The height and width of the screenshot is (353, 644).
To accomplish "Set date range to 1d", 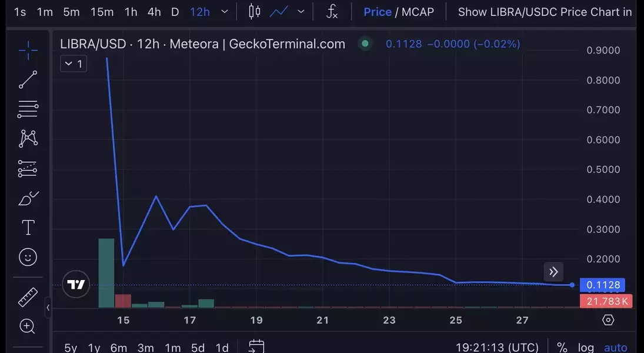I will (222, 348).
